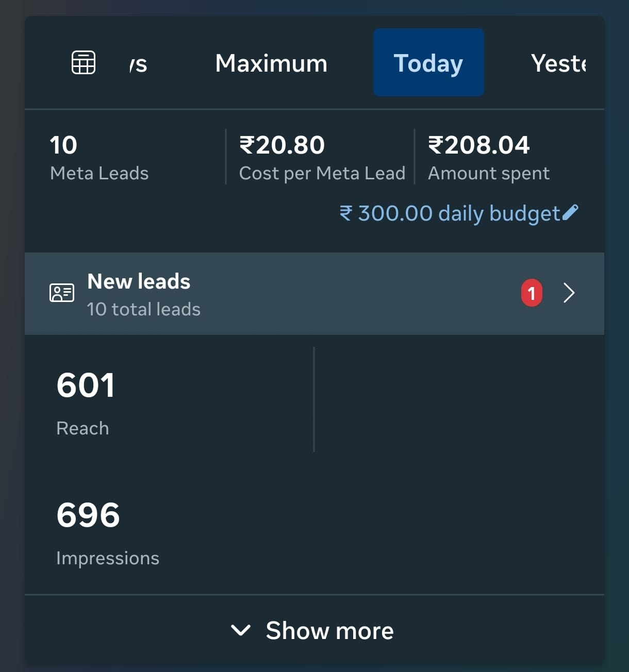Click the pencil edit budget icon
The height and width of the screenshot is (672, 629).
point(570,212)
